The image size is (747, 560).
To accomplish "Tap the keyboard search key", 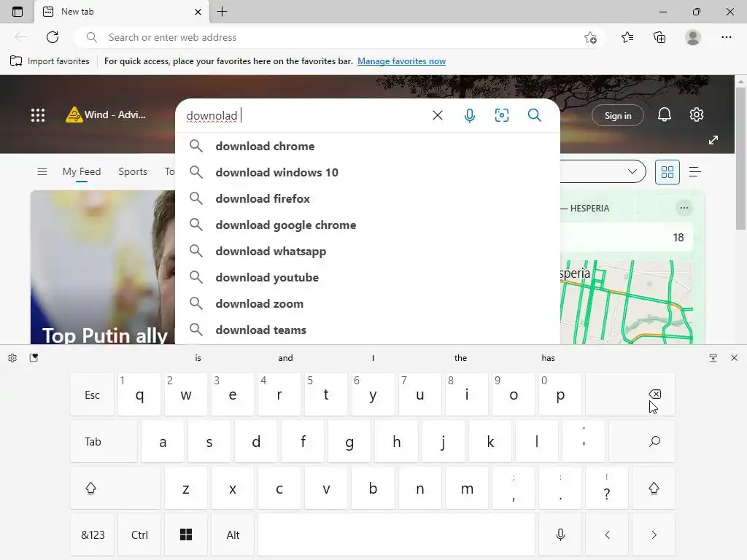I will point(642,441).
